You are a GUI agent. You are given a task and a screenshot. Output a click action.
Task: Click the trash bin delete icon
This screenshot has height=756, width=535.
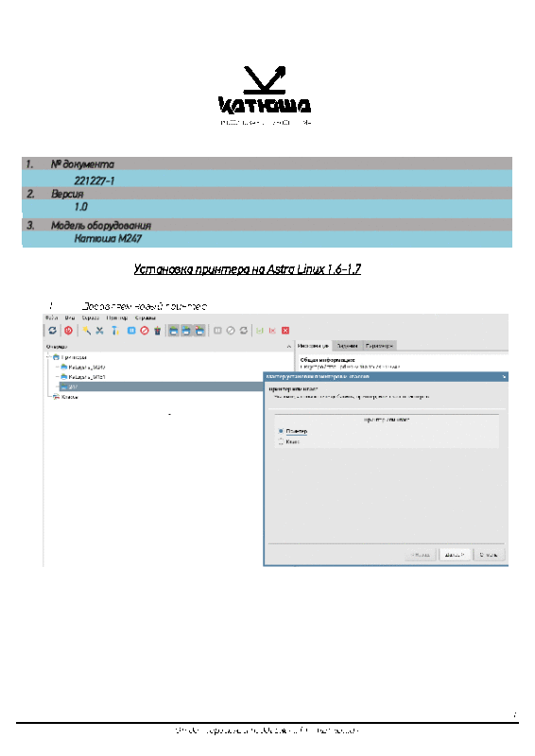[157, 330]
